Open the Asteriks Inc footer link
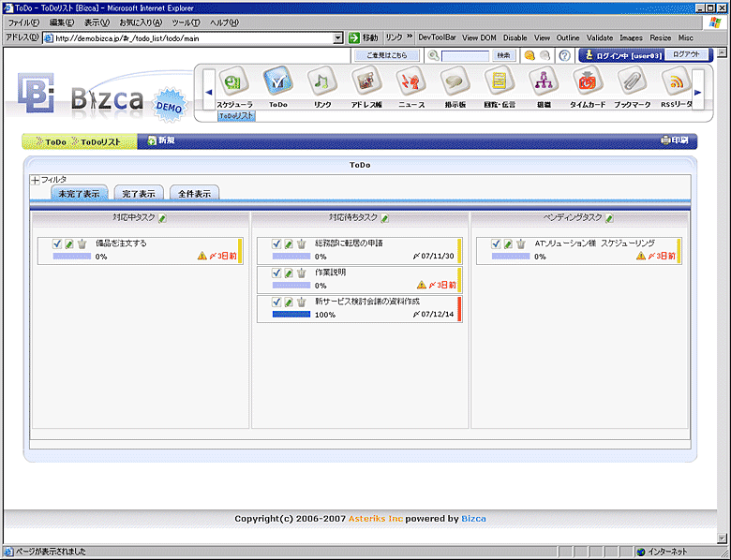The image size is (731, 560). (x=375, y=519)
